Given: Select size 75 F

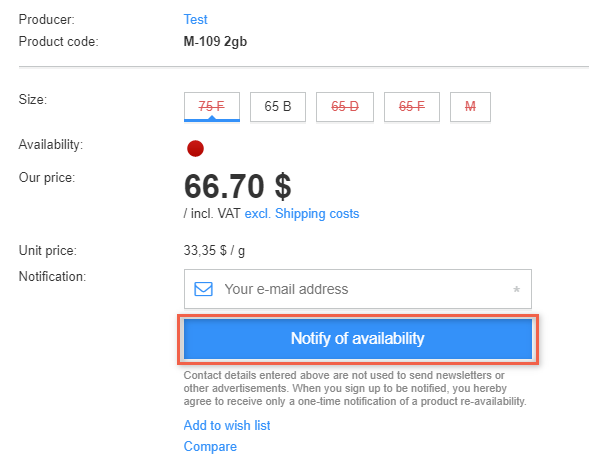Looking at the screenshot, I should [212, 105].
